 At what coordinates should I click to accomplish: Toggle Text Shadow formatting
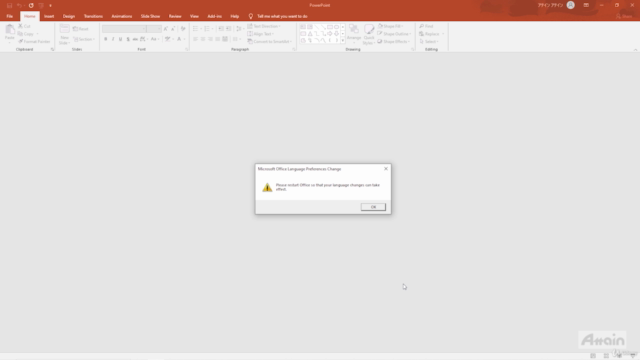pos(128,39)
